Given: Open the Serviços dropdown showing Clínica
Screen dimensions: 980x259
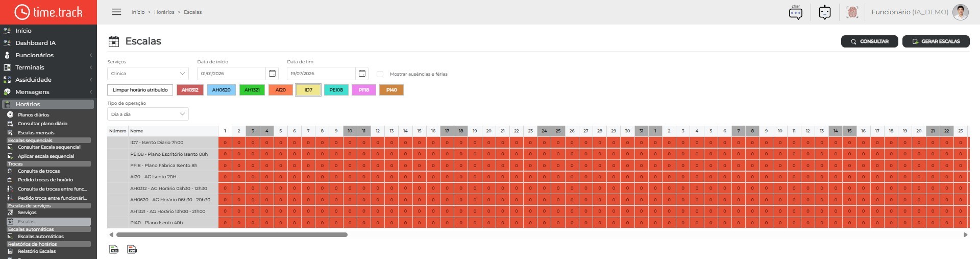Looking at the screenshot, I should click(x=148, y=74).
